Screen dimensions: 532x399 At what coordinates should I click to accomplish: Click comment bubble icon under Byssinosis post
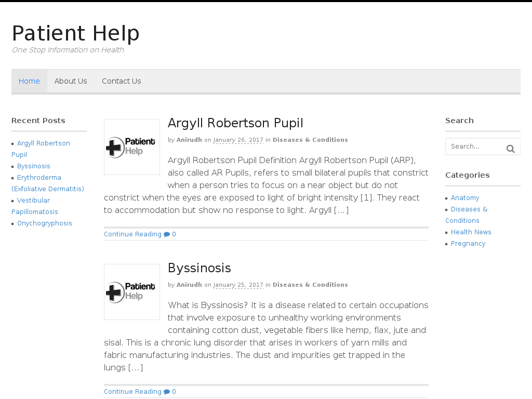click(167, 392)
